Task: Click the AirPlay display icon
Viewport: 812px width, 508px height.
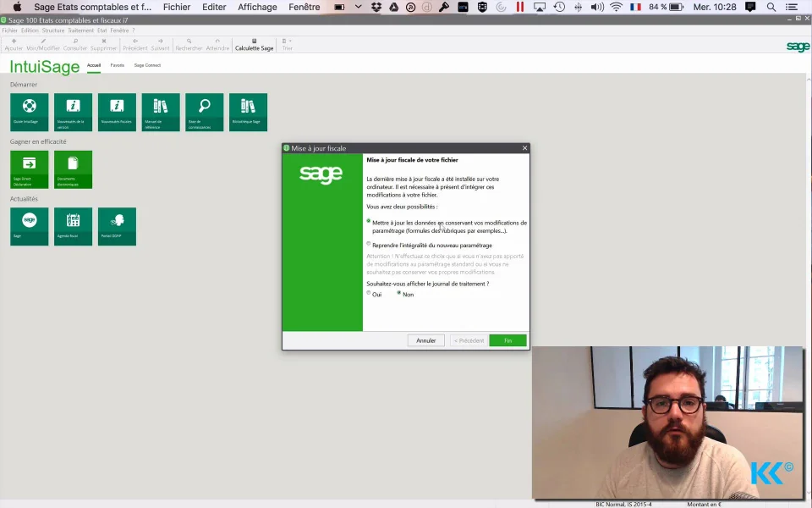Action: [540, 8]
